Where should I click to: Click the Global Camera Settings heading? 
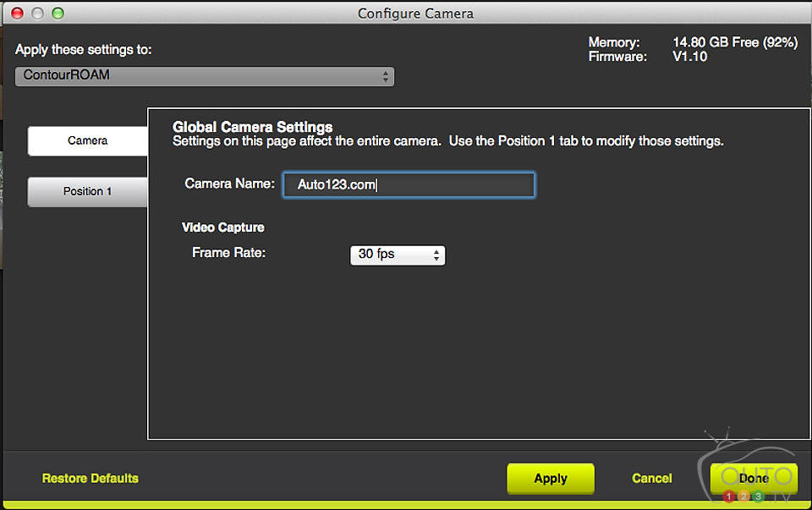point(252,128)
